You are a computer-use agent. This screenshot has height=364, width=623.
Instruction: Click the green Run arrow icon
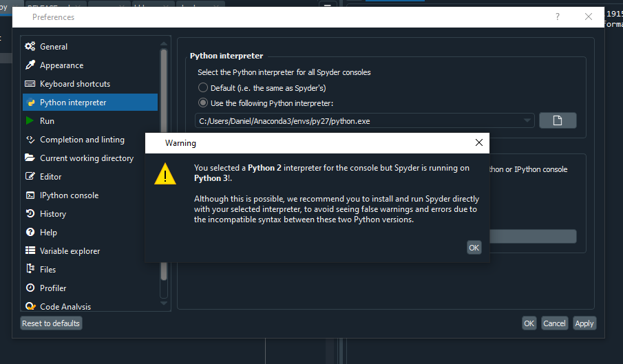30,120
